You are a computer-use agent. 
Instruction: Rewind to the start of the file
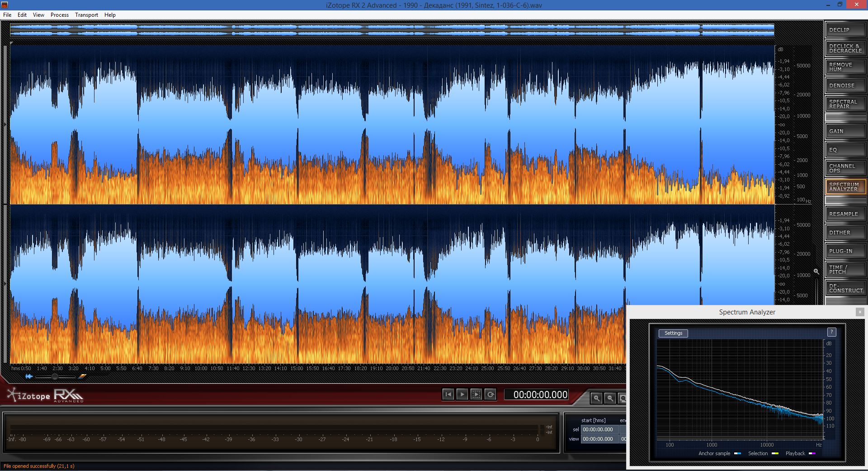pyautogui.click(x=448, y=395)
